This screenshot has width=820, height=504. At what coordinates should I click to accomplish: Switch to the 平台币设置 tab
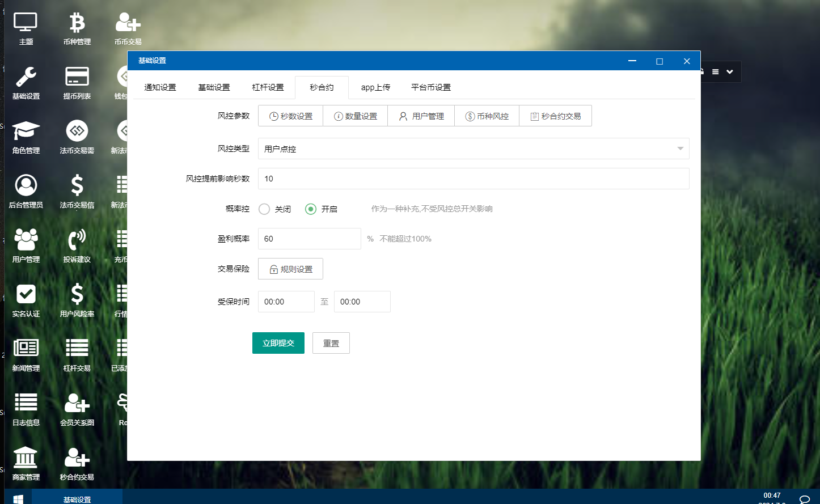click(430, 87)
